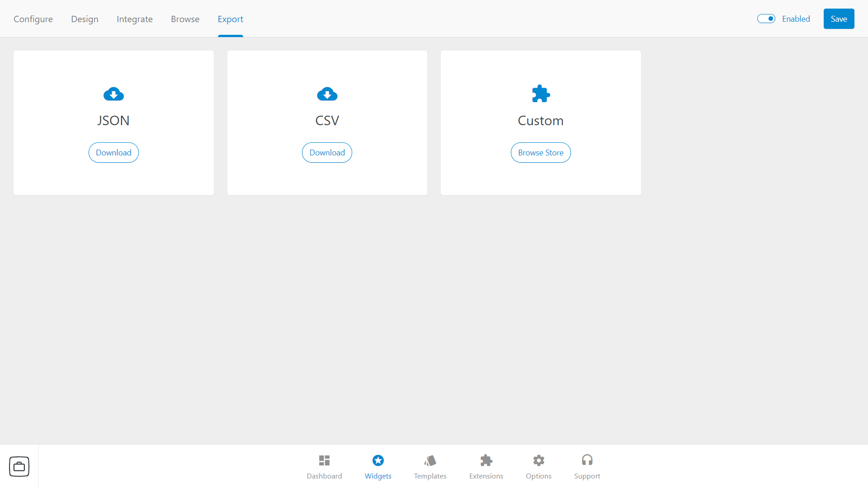Open the Integrate tab

(x=135, y=19)
